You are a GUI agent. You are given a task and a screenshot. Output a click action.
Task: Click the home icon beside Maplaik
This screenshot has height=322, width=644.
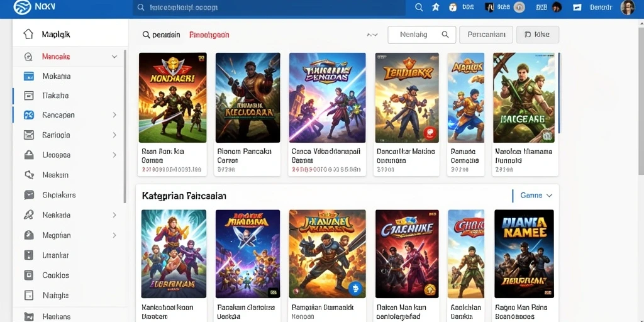tap(28, 34)
